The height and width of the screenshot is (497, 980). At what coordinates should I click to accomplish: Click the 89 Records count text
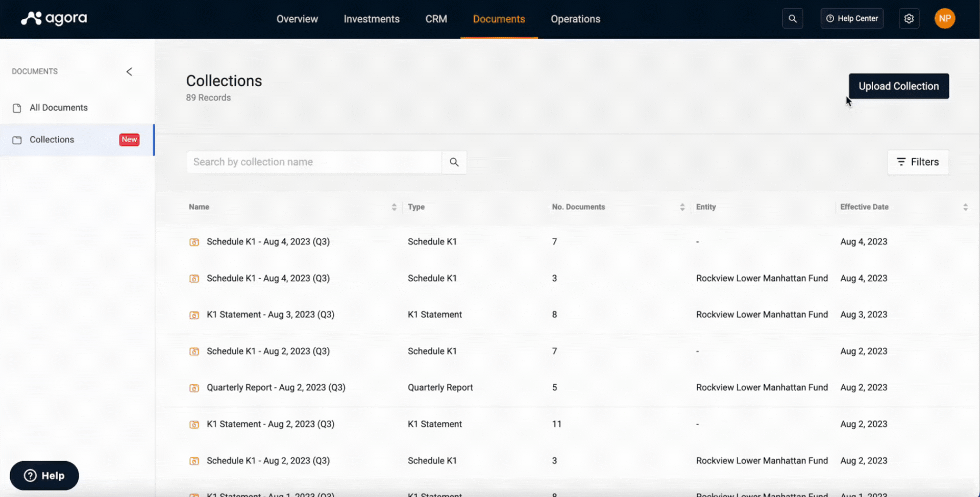click(208, 97)
